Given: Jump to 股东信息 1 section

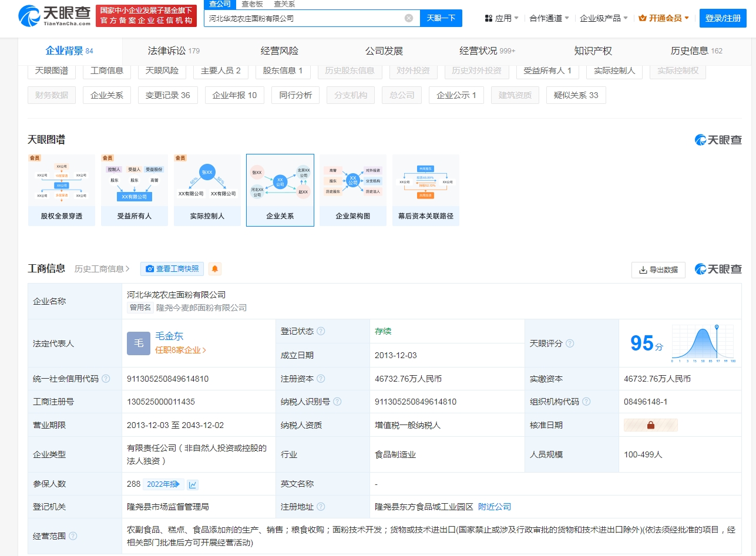Looking at the screenshot, I should click(283, 70).
